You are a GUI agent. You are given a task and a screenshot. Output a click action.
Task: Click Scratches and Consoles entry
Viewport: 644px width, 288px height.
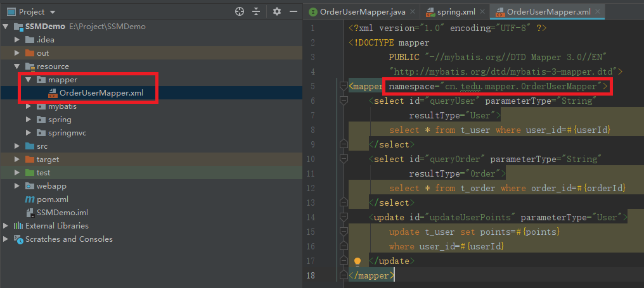pos(69,239)
